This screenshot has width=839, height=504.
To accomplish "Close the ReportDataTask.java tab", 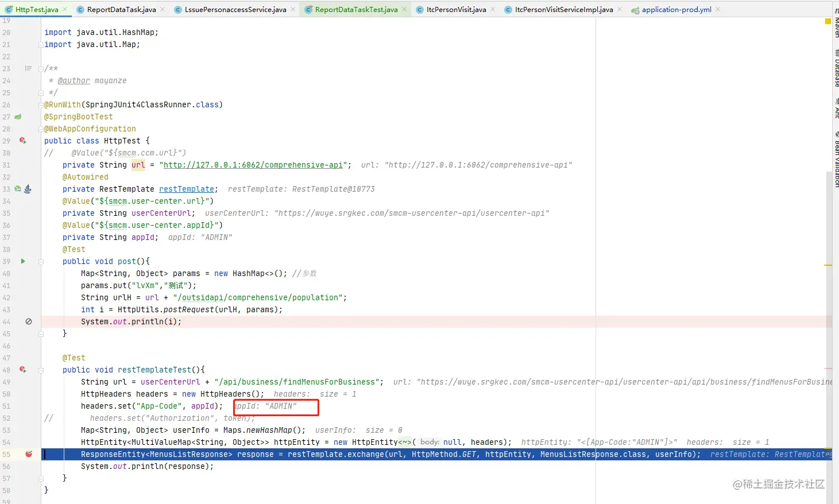I will pyautogui.click(x=163, y=9).
